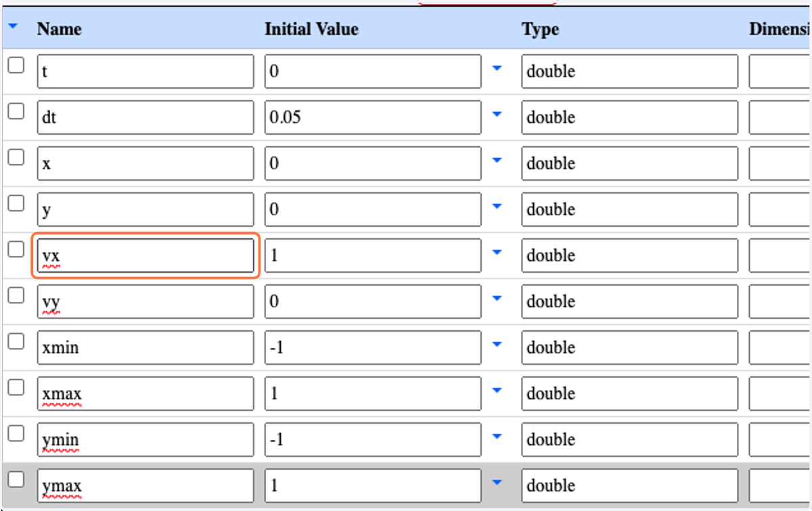
Task: Open the ymin row dropdown arrow
Action: [x=497, y=437]
